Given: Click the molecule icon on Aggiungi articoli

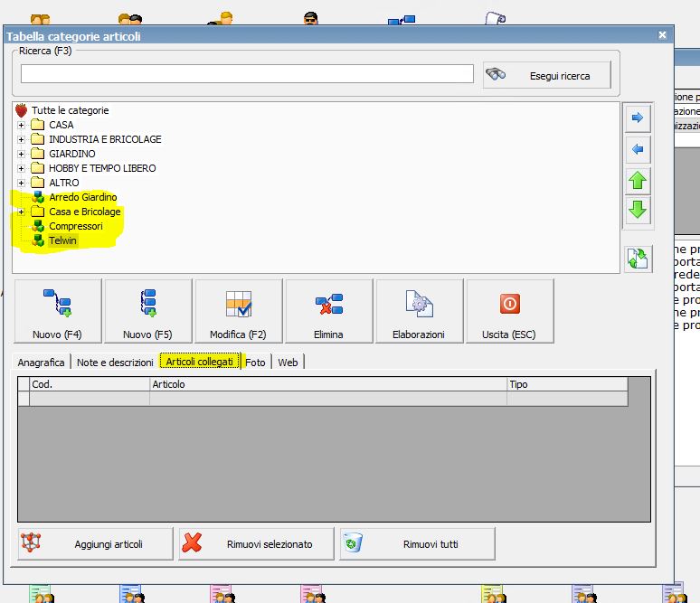Looking at the screenshot, I should [x=31, y=542].
